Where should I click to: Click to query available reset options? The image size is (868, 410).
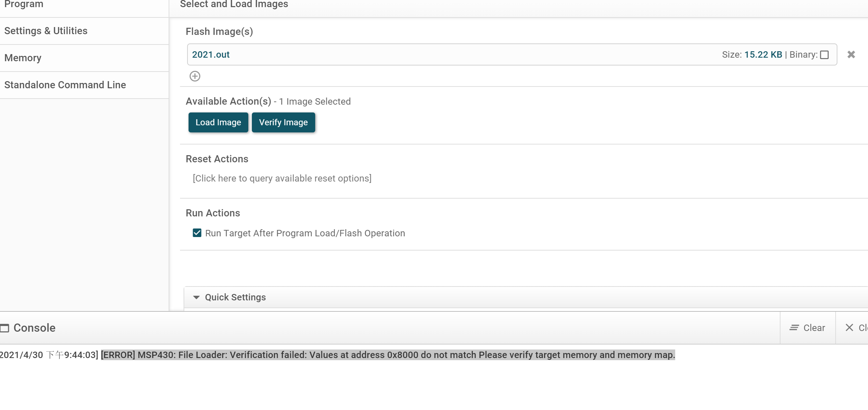(x=282, y=178)
